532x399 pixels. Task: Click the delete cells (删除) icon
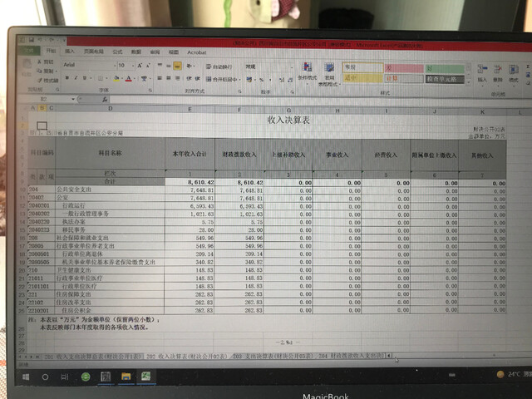[497, 71]
